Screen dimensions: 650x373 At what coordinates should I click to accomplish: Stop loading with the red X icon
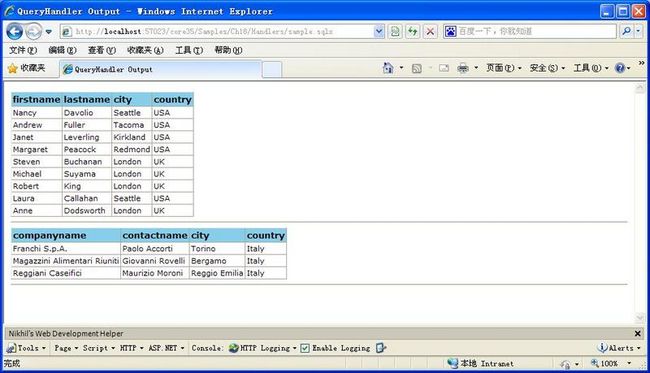click(430, 31)
